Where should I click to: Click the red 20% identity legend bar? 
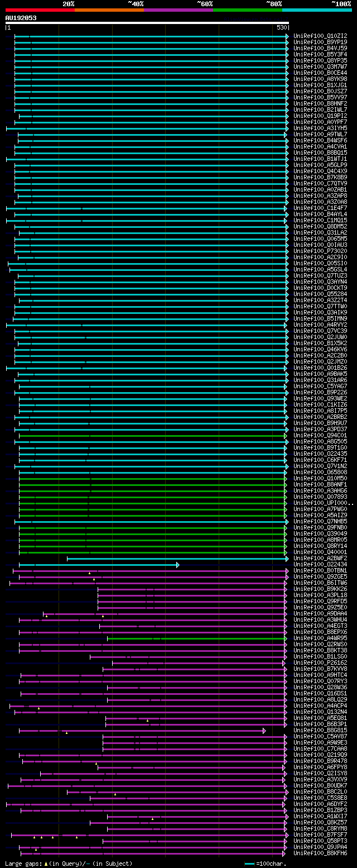(40, 10)
